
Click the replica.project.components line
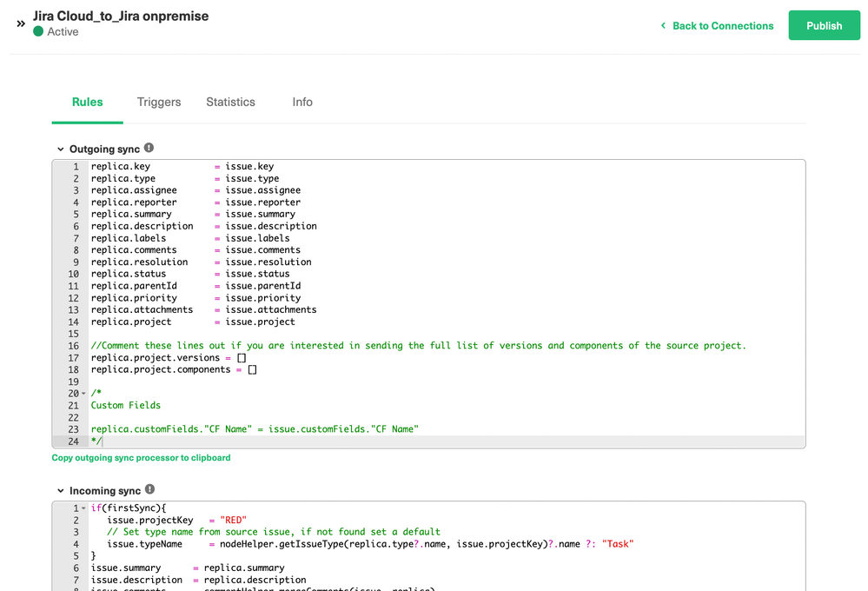click(x=174, y=369)
